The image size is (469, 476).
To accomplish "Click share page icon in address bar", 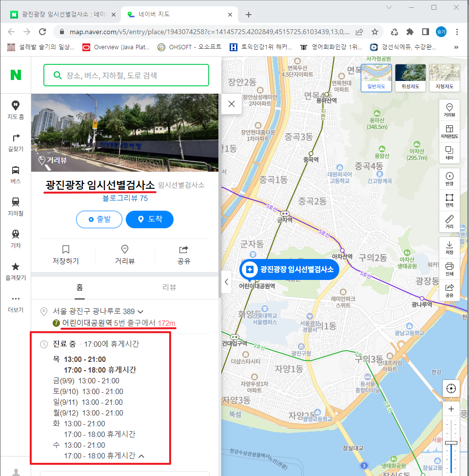I will point(359,32).
